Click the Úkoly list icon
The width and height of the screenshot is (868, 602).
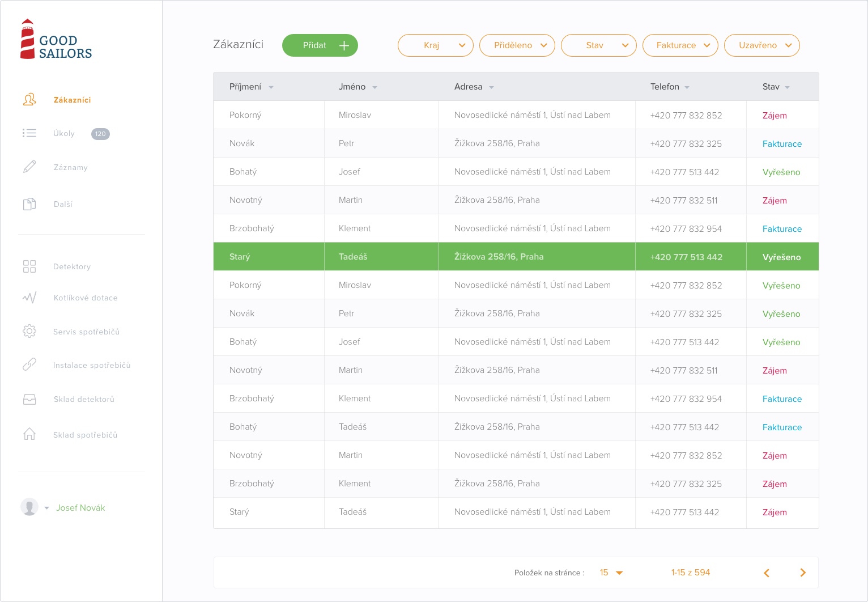[29, 133]
